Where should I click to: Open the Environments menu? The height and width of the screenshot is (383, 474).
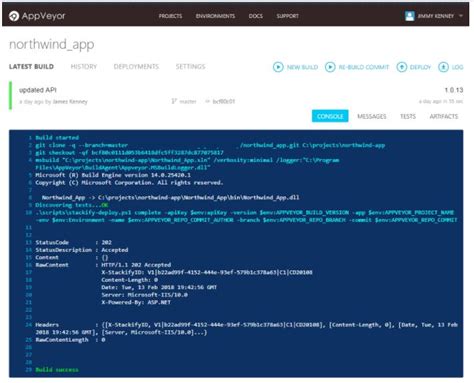pos(215,16)
